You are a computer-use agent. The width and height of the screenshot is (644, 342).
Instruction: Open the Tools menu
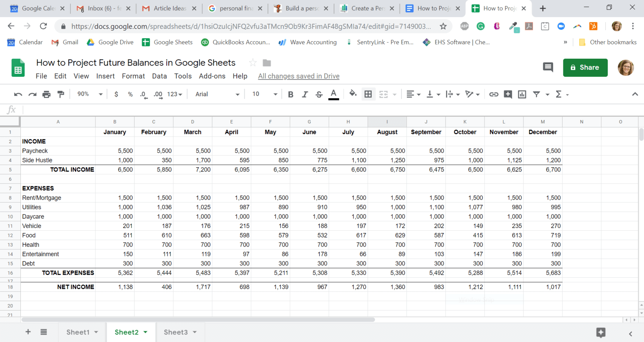point(183,76)
